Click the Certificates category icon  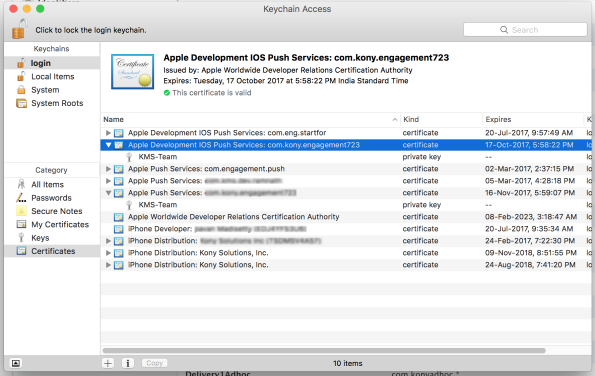click(21, 251)
